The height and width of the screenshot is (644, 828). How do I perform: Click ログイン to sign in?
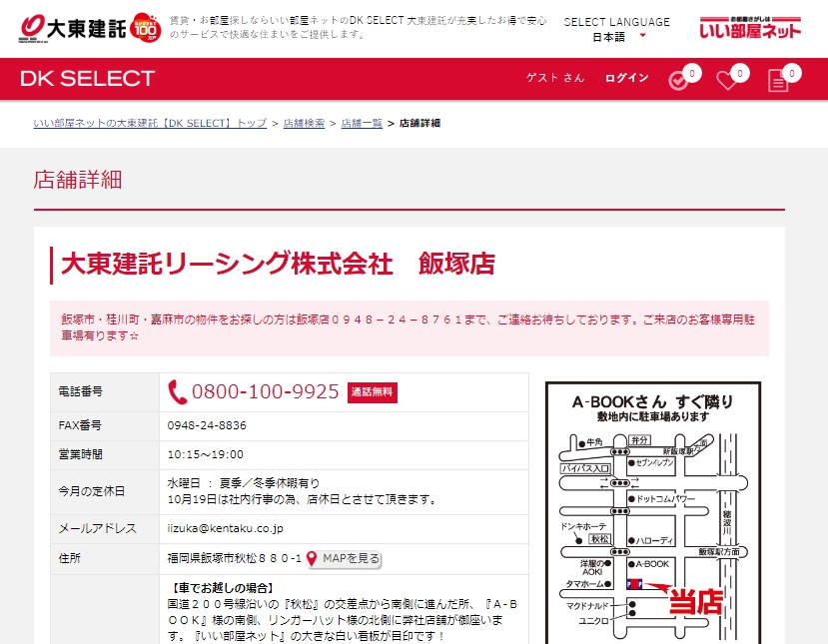[x=627, y=78]
